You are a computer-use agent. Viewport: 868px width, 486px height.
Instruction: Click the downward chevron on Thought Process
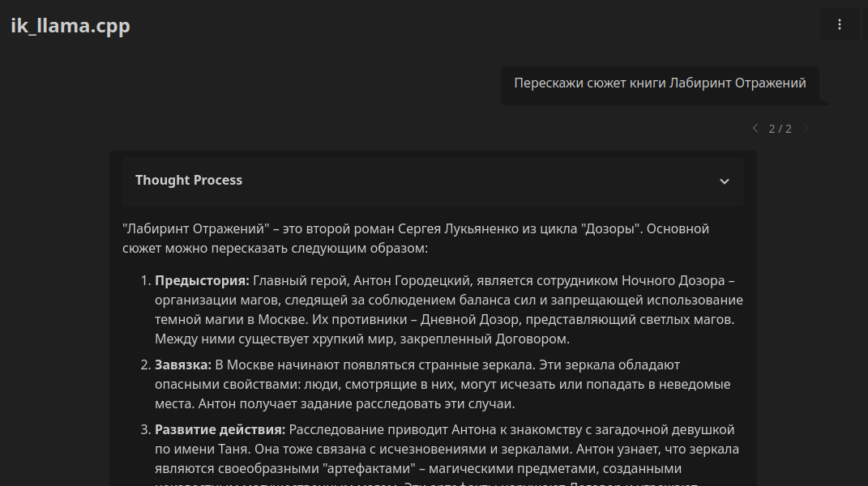tap(724, 181)
